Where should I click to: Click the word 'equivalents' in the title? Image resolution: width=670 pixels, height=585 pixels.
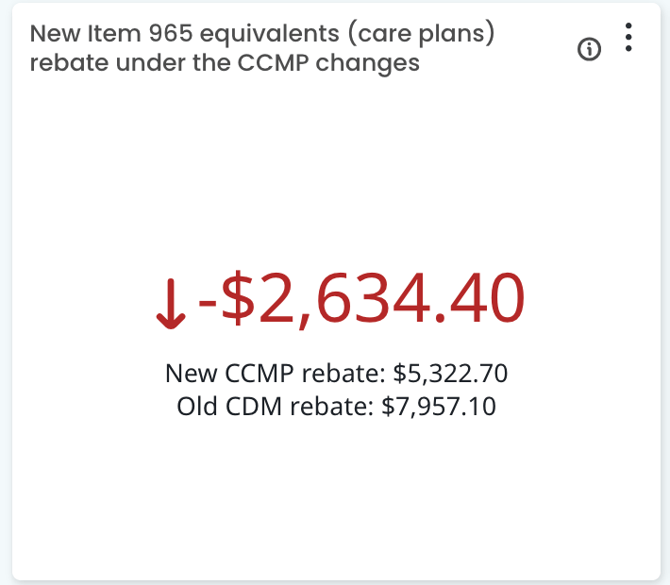pos(271,33)
